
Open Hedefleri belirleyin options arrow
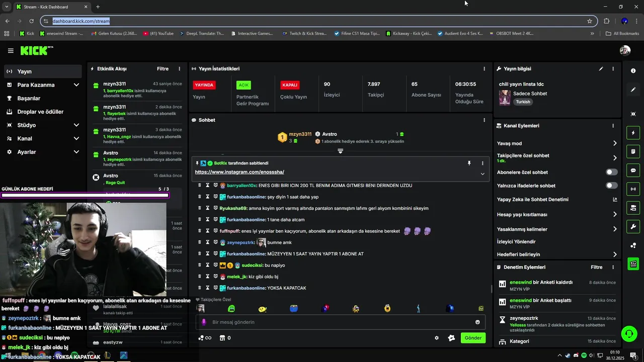click(x=615, y=254)
